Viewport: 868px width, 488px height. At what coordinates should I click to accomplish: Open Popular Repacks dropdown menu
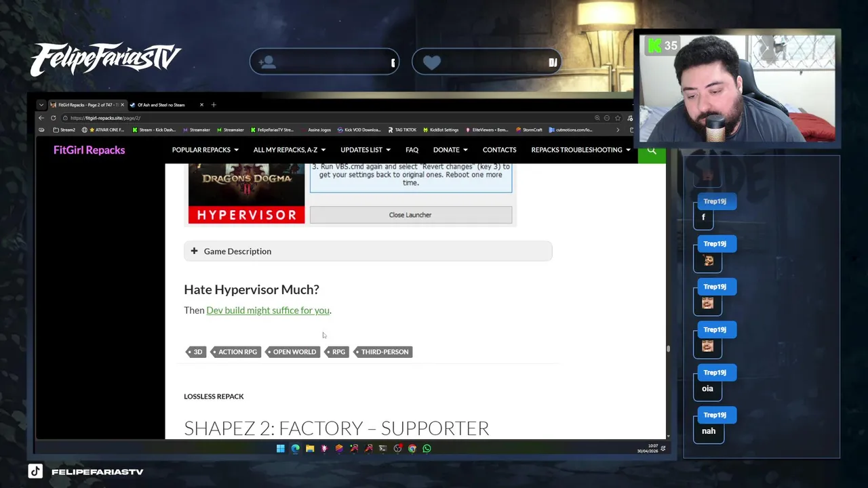coord(205,150)
